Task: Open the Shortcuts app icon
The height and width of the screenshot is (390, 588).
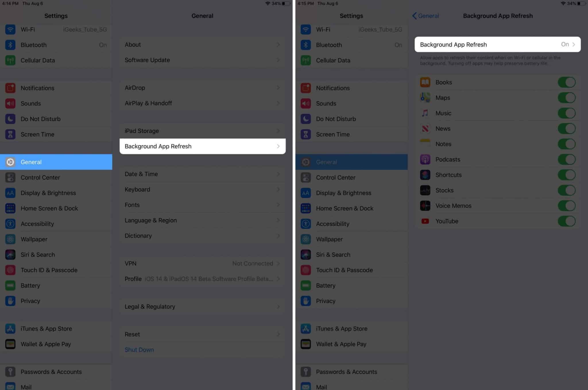Action: 426,174
